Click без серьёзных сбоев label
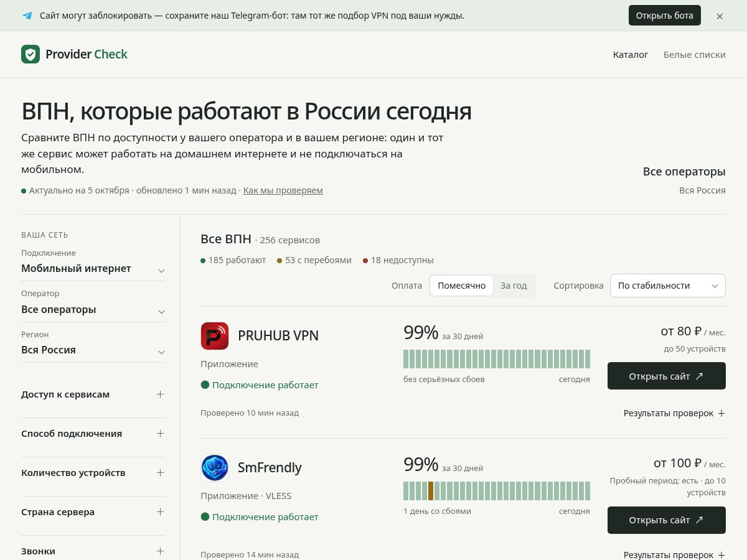 pos(444,379)
